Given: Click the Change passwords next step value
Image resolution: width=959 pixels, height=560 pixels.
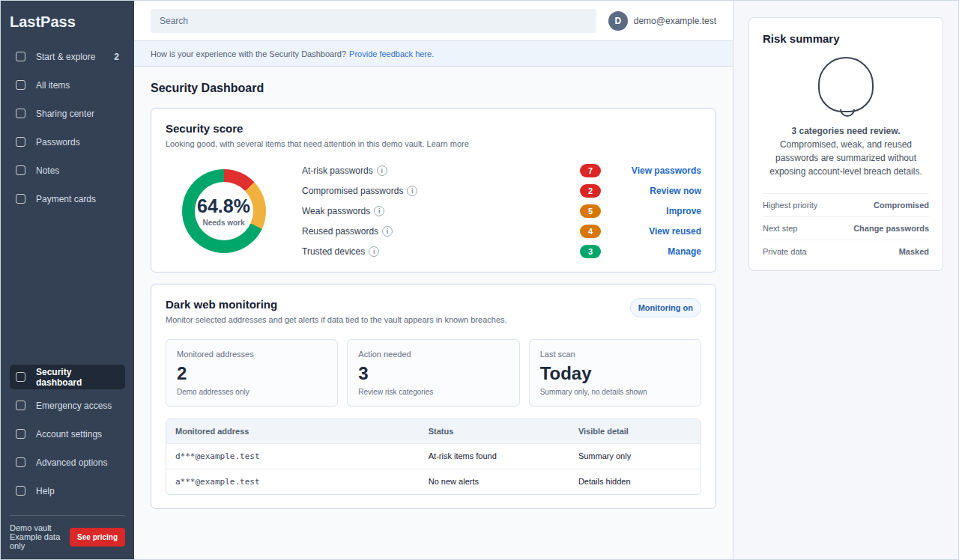Looking at the screenshot, I should pos(891,228).
